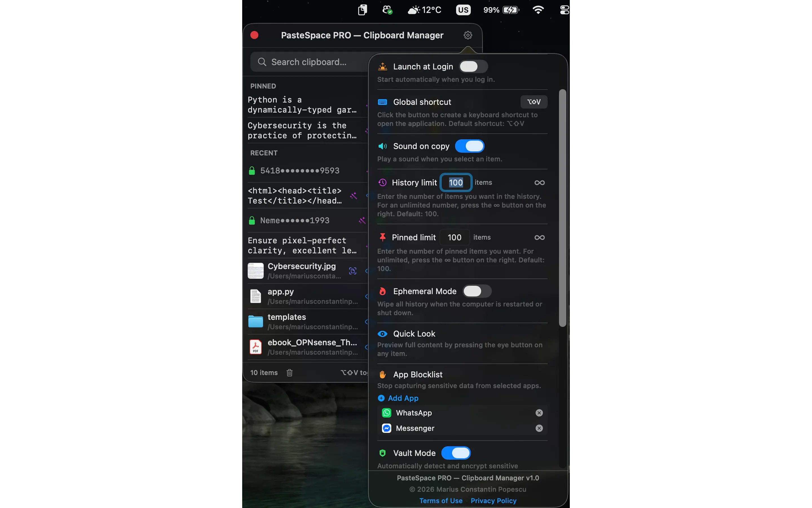
Task: Click the App Blocklist hand icon
Action: click(x=382, y=374)
